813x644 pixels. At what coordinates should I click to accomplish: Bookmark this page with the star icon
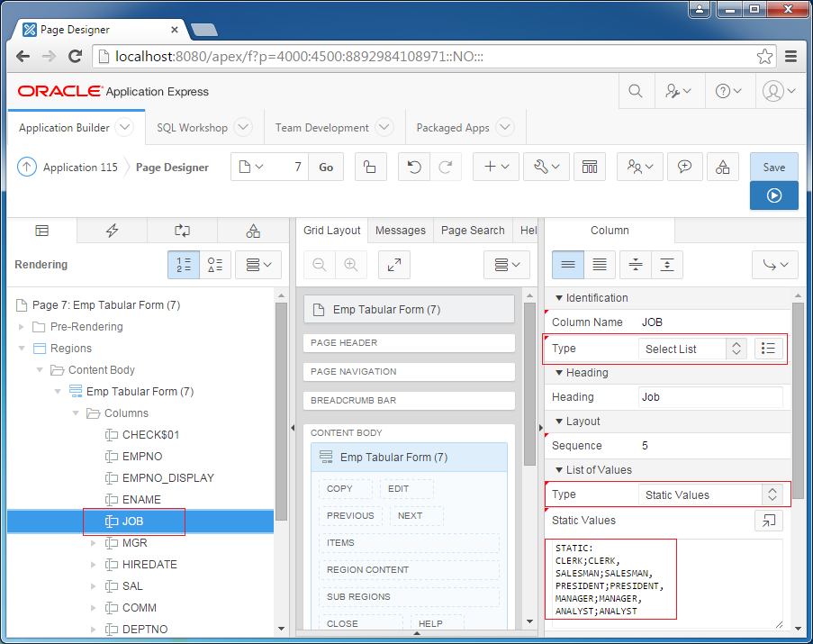pyautogui.click(x=764, y=56)
